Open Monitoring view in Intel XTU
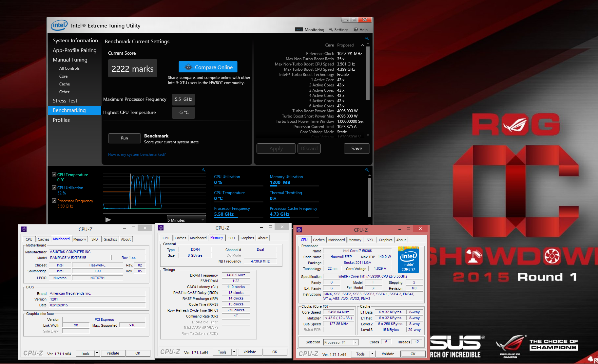The width and height of the screenshot is (598, 364). click(309, 29)
